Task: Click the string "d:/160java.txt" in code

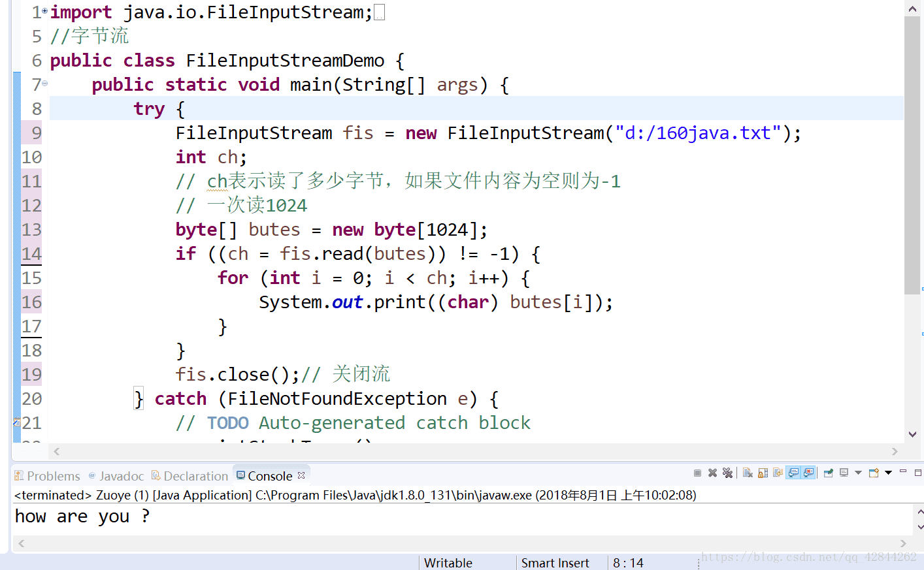Action: [698, 133]
